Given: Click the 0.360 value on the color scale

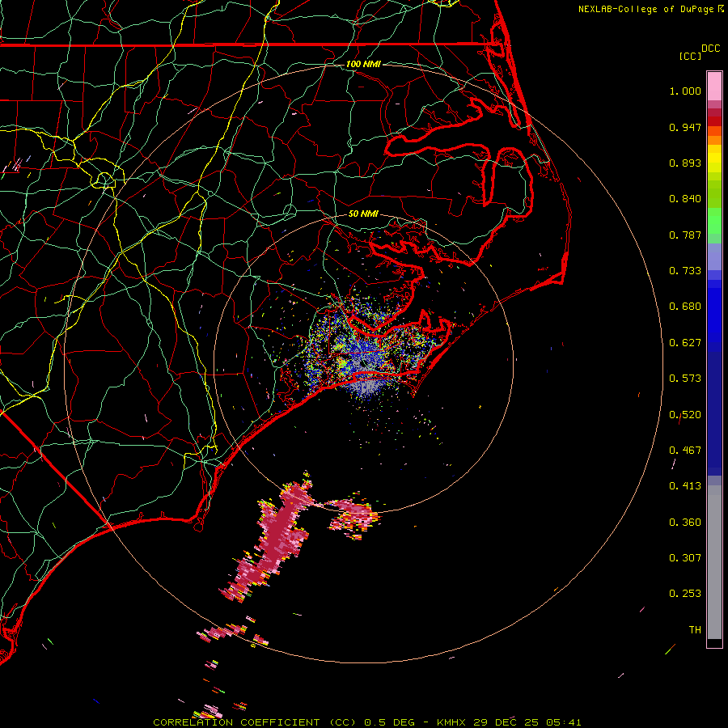Looking at the screenshot, I should [685, 523].
